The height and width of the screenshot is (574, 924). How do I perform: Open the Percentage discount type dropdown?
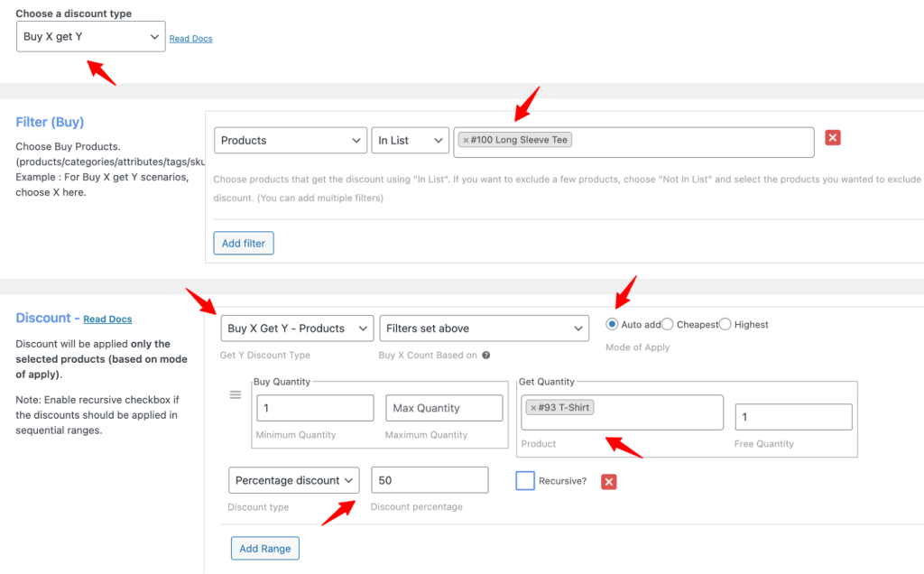coord(293,480)
